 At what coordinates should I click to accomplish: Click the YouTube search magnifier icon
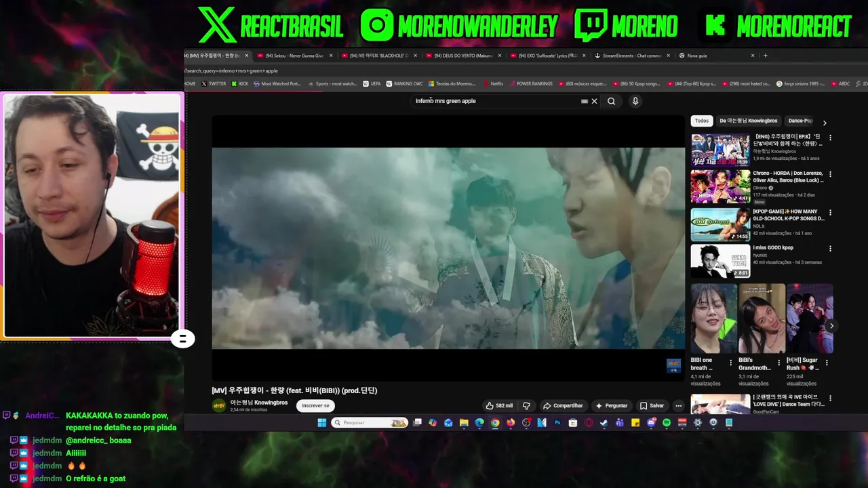pos(611,101)
